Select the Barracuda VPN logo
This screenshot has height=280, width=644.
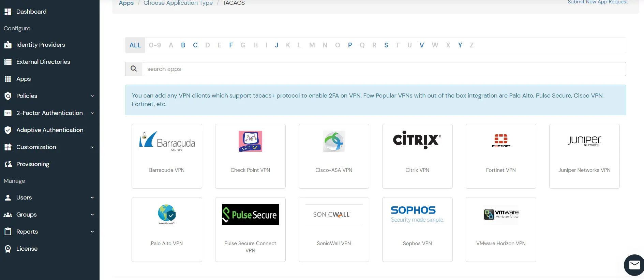click(167, 141)
